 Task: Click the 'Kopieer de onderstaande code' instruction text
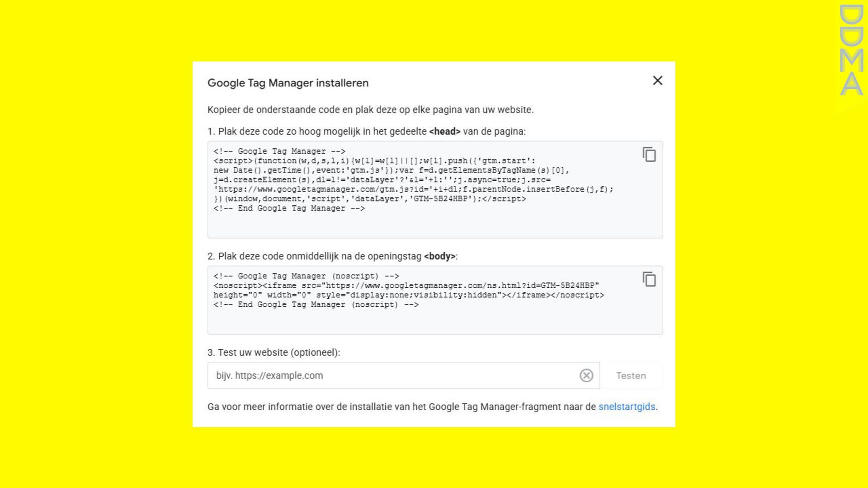tap(370, 110)
